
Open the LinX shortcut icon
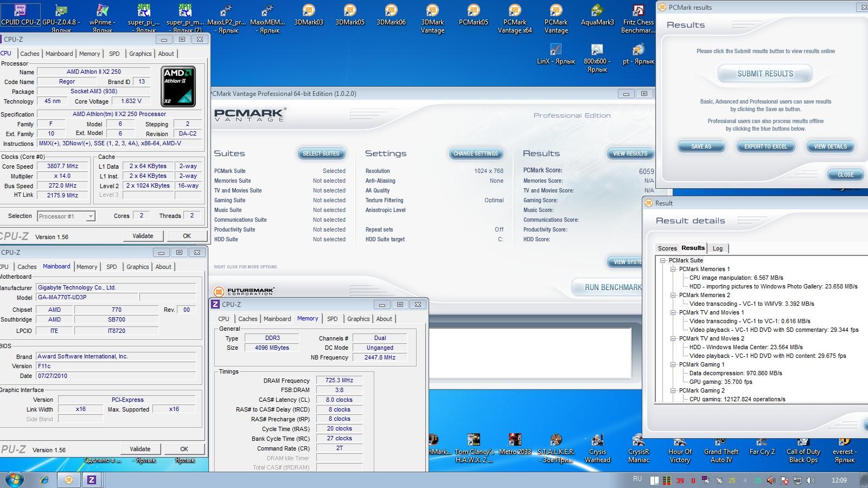click(x=556, y=54)
